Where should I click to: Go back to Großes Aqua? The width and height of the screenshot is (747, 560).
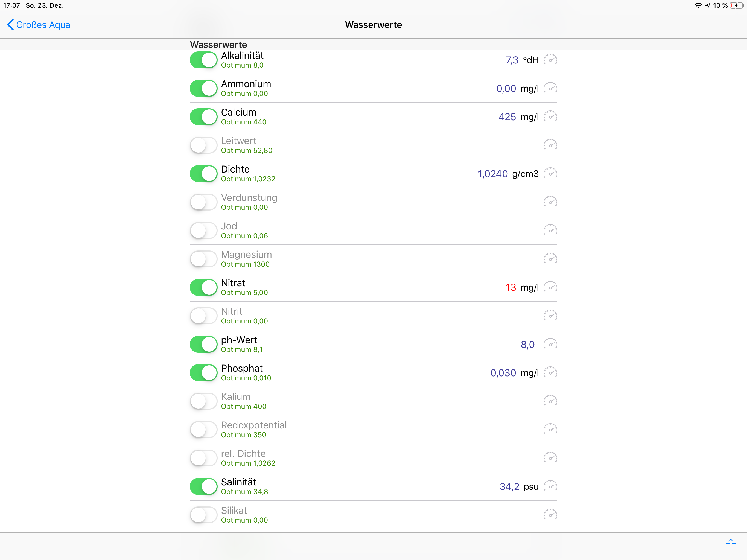pyautogui.click(x=39, y=25)
